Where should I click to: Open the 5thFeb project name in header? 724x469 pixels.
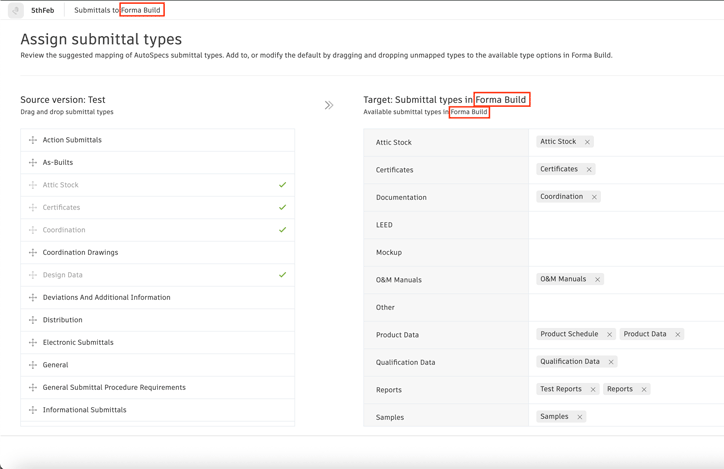pos(43,10)
